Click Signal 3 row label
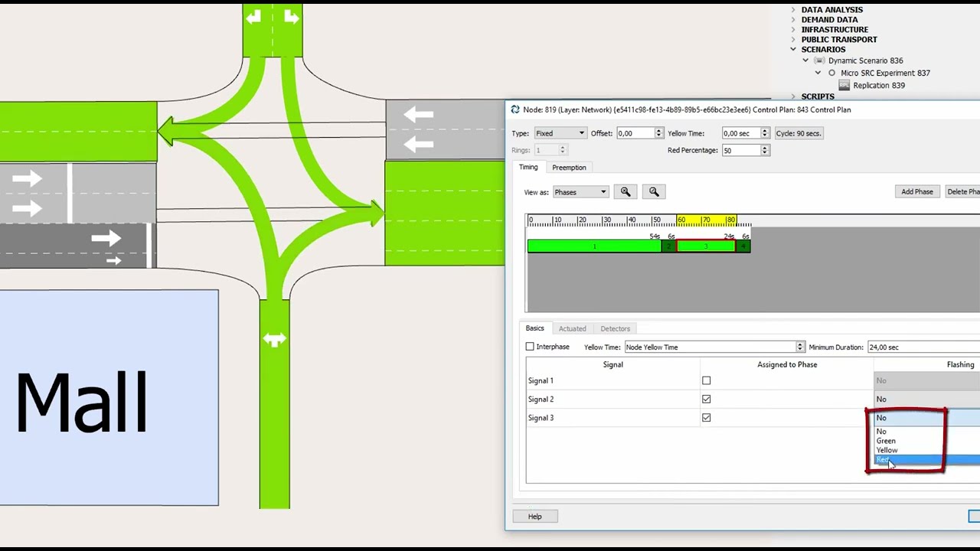This screenshot has height=551, width=980. click(x=541, y=418)
